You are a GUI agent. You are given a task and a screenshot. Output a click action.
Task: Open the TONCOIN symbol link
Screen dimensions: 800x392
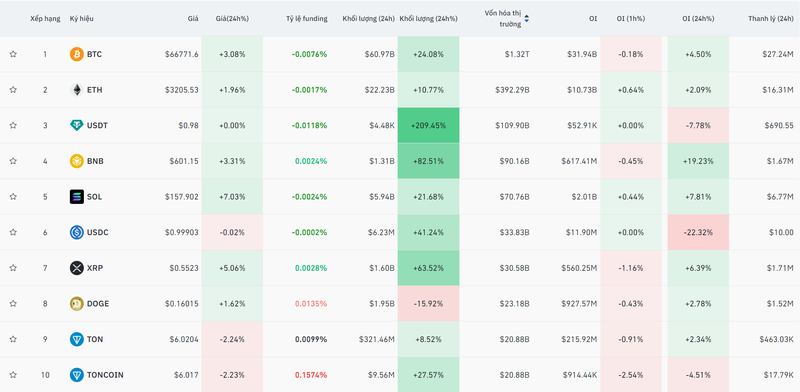(x=105, y=375)
